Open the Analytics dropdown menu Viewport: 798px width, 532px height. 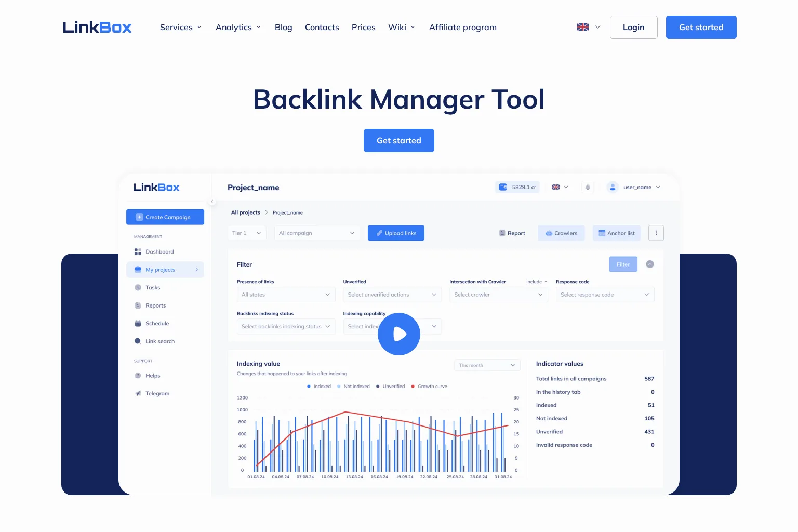[x=238, y=27]
